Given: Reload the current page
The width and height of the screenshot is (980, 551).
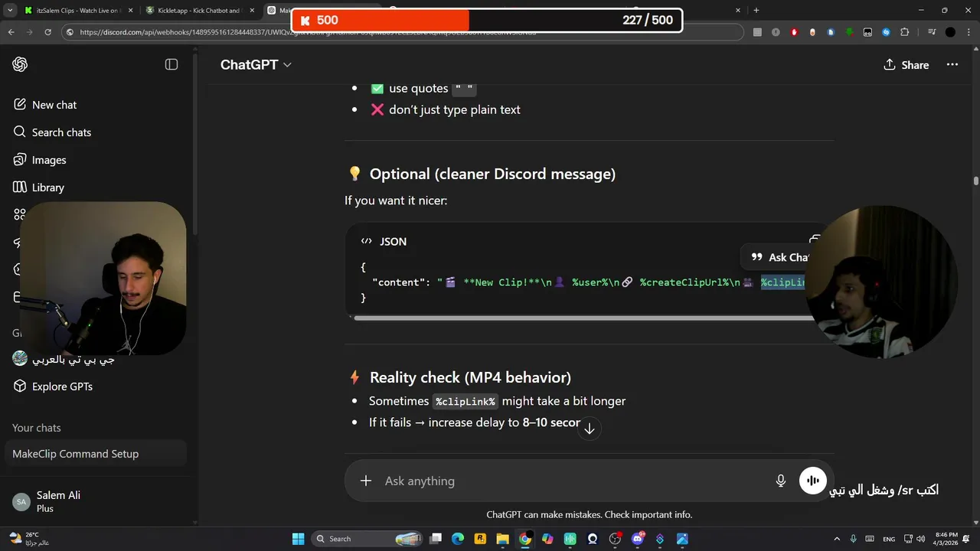Looking at the screenshot, I should point(48,32).
